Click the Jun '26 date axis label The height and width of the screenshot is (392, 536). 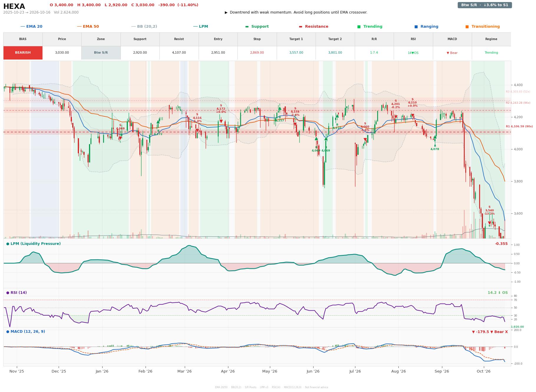click(313, 371)
